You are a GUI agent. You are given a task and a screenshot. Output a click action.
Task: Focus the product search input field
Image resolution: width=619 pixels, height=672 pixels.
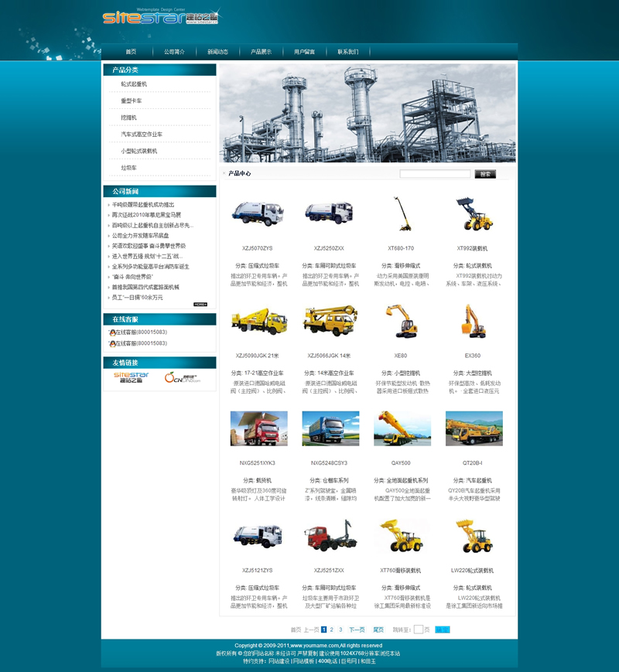pos(434,174)
